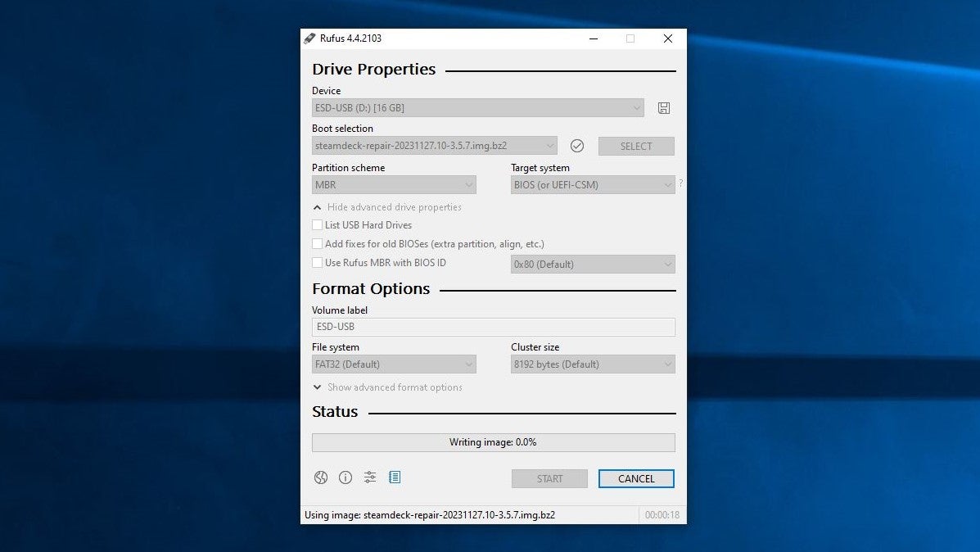
Task: Open the language selection globe icon
Action: 321,477
